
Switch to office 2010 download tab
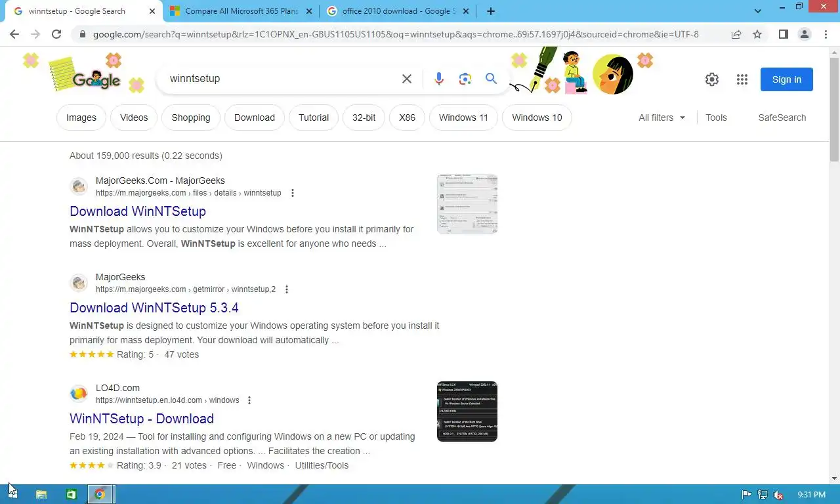398,11
